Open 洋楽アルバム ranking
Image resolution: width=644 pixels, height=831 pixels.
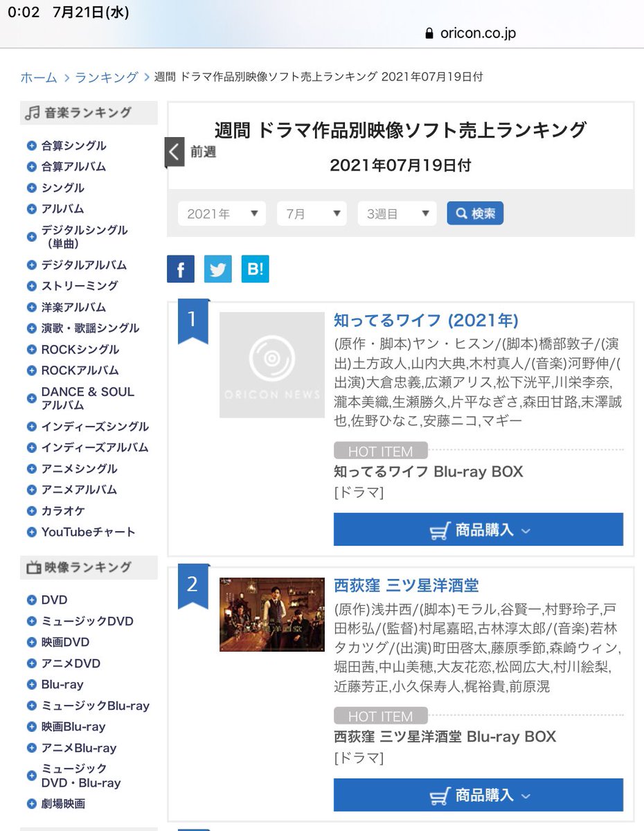(x=73, y=307)
